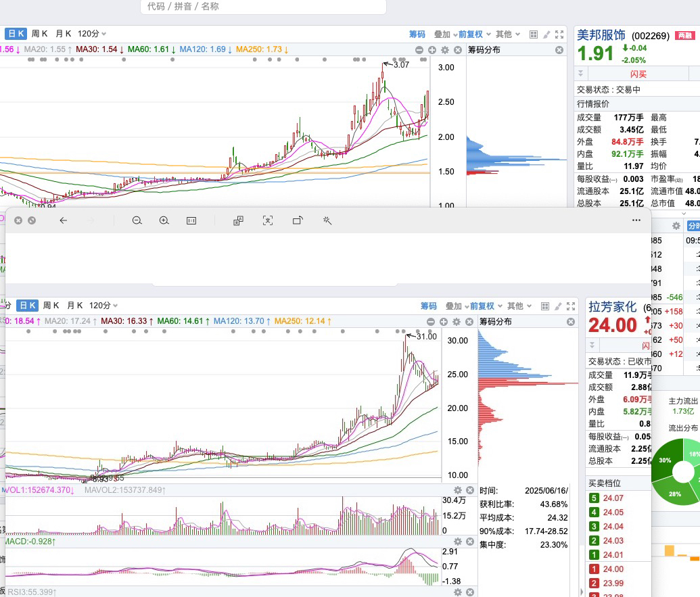Switch to 月K in 拉芳家化 chart

[x=75, y=306]
